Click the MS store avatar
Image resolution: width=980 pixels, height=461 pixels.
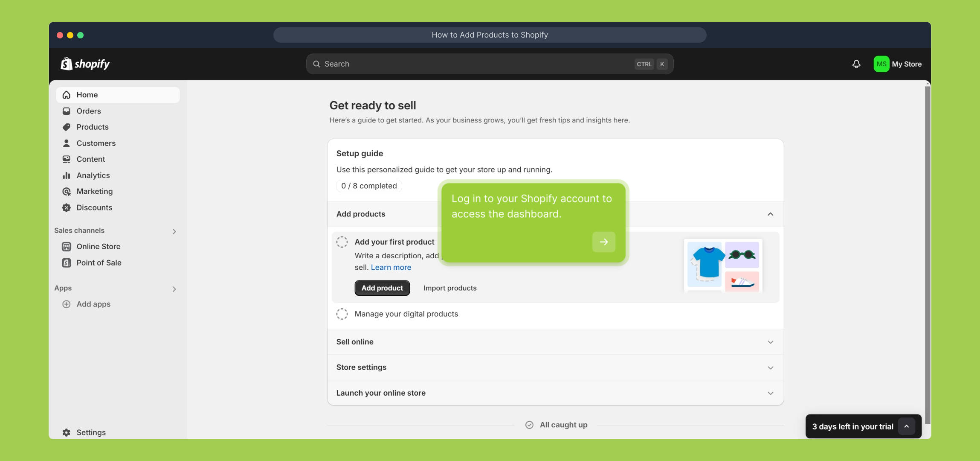click(881, 64)
